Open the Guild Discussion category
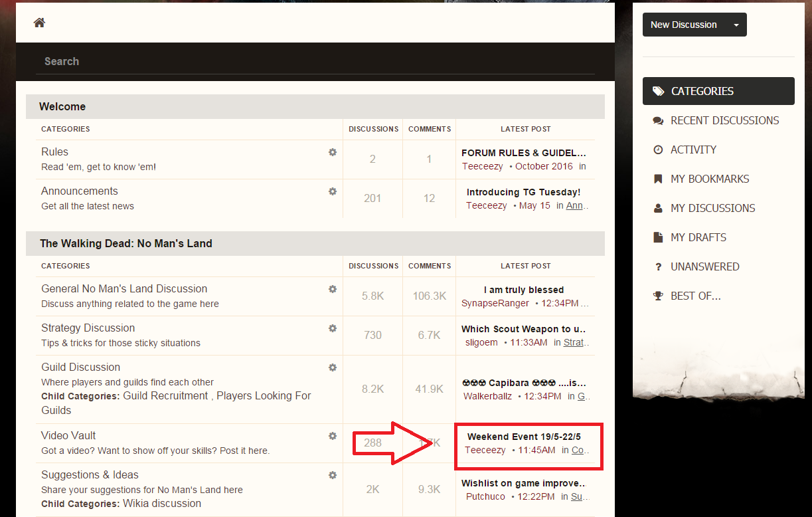This screenshot has height=517, width=812. (x=80, y=367)
